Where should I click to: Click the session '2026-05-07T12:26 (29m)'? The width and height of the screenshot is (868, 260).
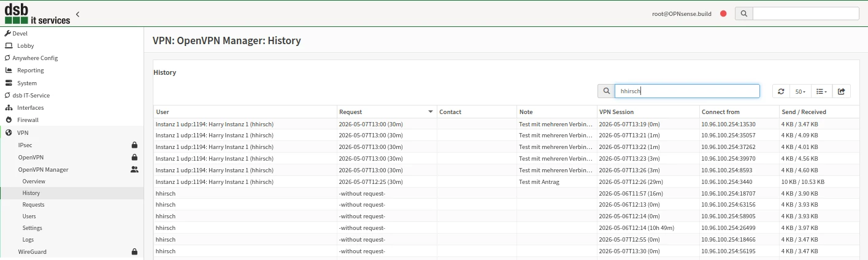631,182
